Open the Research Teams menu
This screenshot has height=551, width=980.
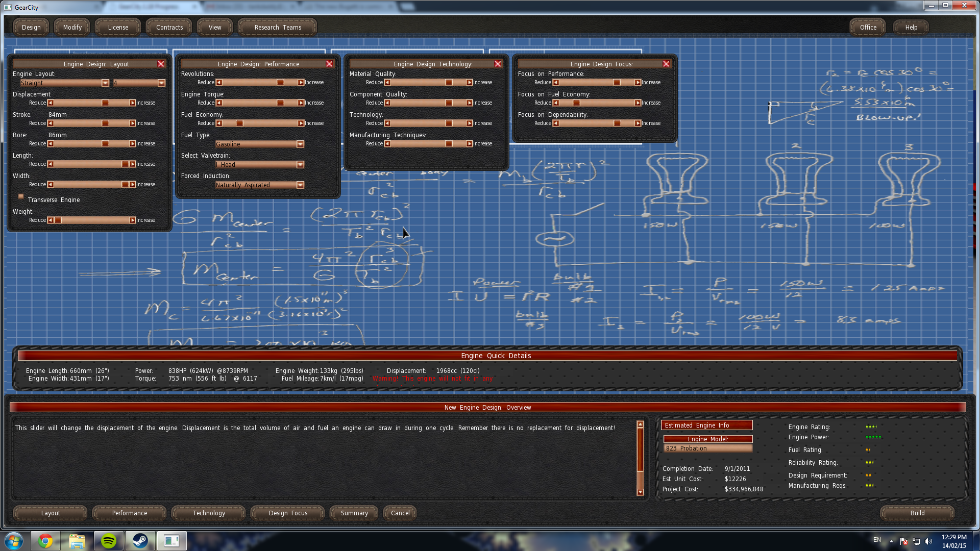(278, 28)
